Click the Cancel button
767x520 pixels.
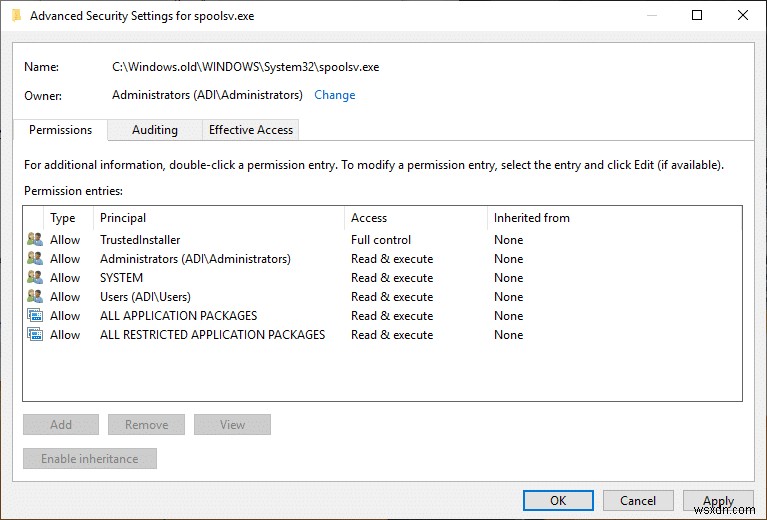point(638,501)
